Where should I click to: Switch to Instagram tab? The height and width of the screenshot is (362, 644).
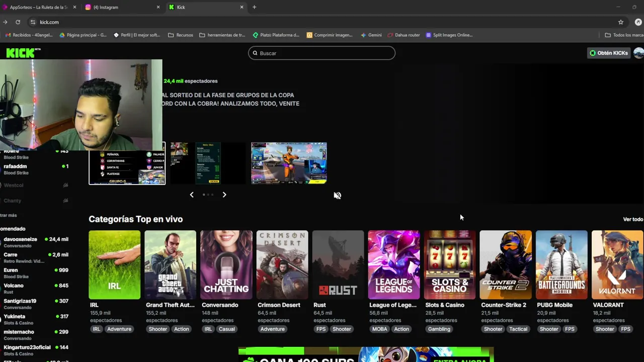pos(122,7)
